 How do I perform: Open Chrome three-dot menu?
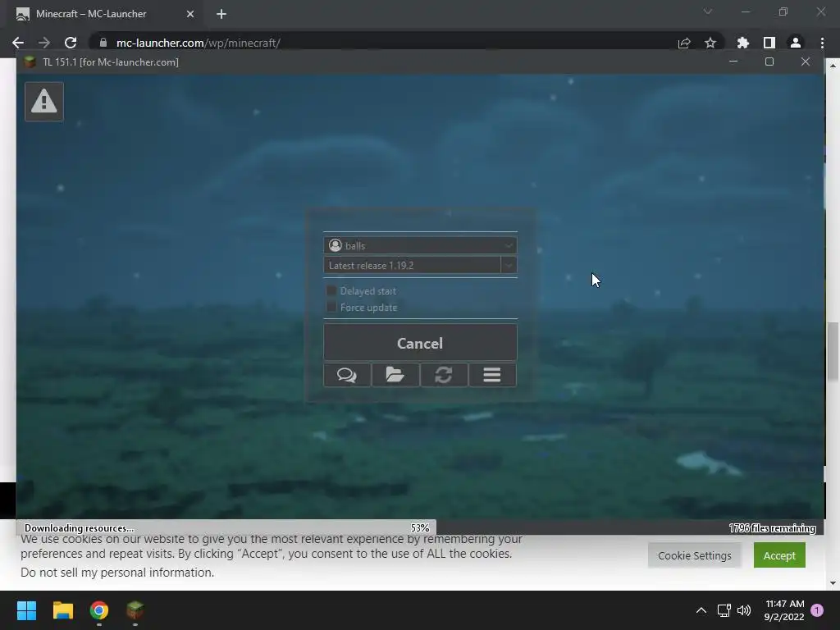coord(822,43)
